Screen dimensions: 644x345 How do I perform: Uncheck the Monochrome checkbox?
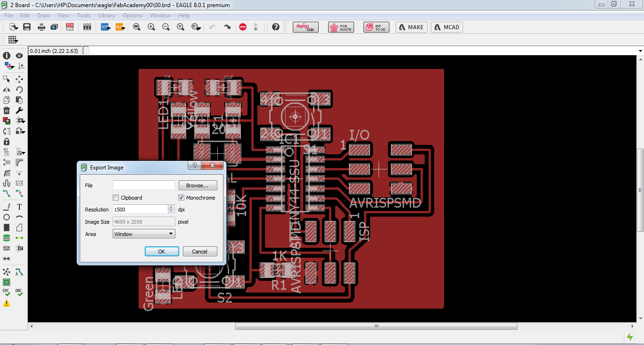point(182,198)
